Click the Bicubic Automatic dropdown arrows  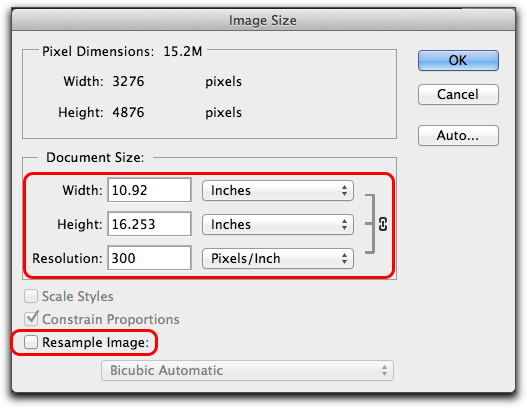click(x=384, y=371)
